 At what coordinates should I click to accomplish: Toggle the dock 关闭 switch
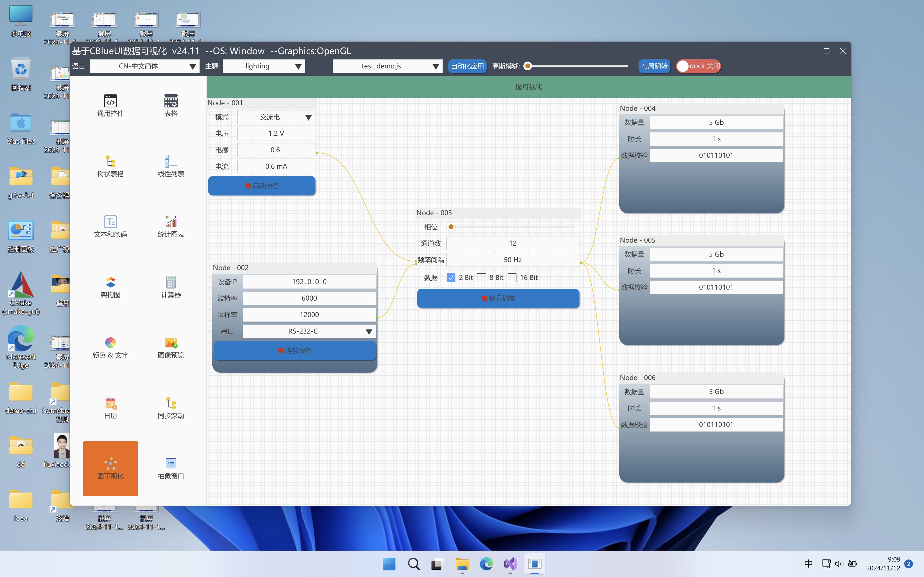coord(698,66)
